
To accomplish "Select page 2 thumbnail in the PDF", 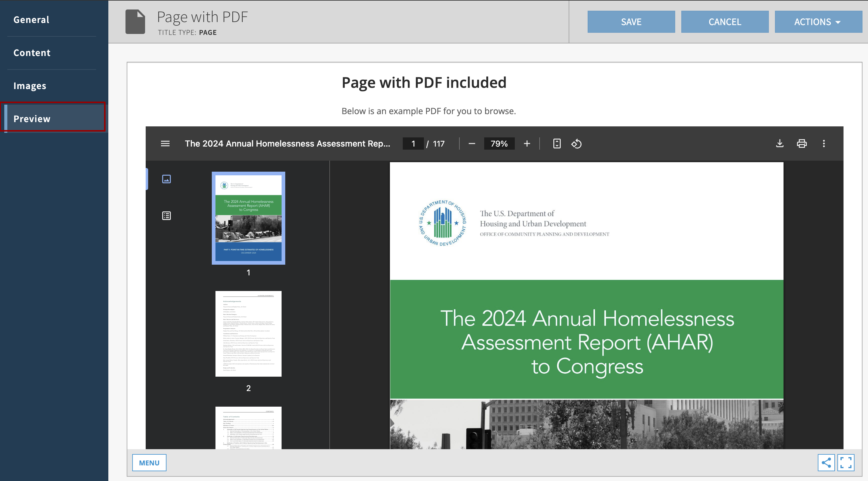I will pos(248,334).
